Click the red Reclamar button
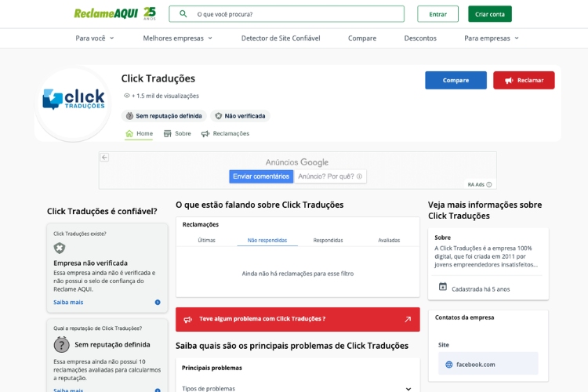This screenshot has height=392, width=588. tap(524, 80)
